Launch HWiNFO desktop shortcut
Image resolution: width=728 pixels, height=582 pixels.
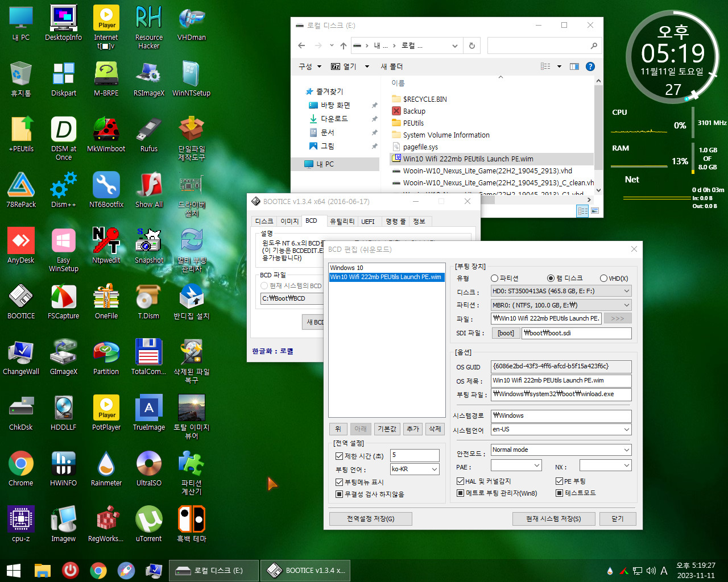(64, 469)
